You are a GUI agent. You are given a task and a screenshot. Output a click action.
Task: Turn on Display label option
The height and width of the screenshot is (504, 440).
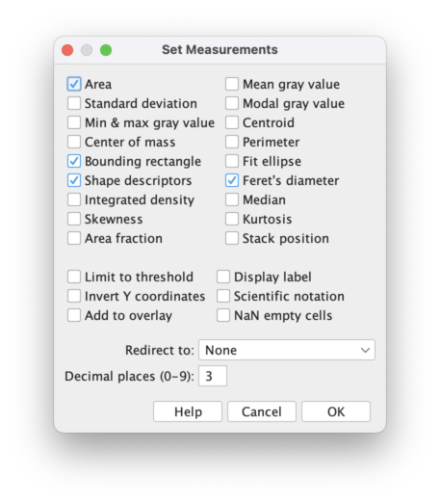pyautogui.click(x=223, y=278)
